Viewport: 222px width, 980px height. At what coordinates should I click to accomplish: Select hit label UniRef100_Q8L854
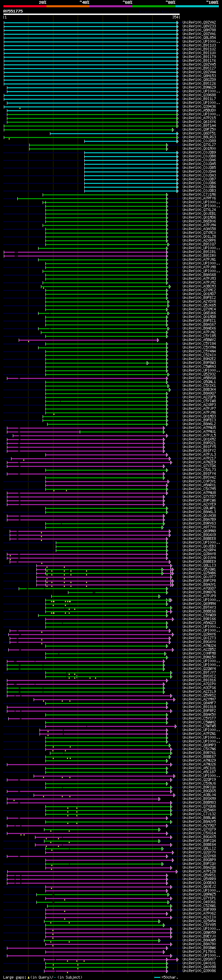point(199,38)
